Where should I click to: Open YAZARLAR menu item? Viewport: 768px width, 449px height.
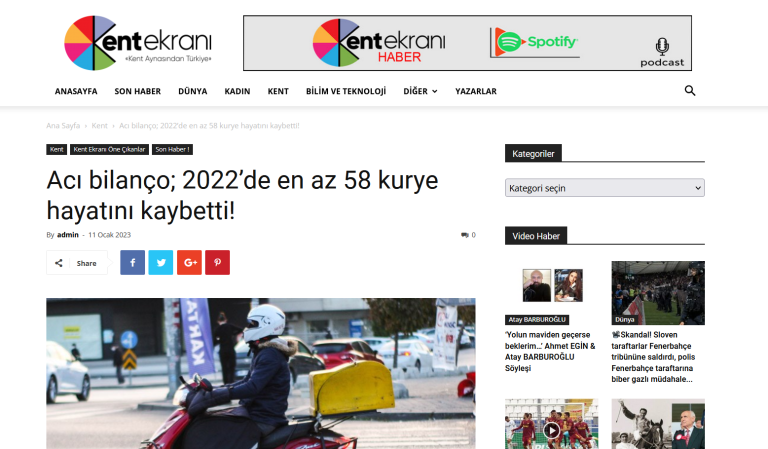click(476, 91)
